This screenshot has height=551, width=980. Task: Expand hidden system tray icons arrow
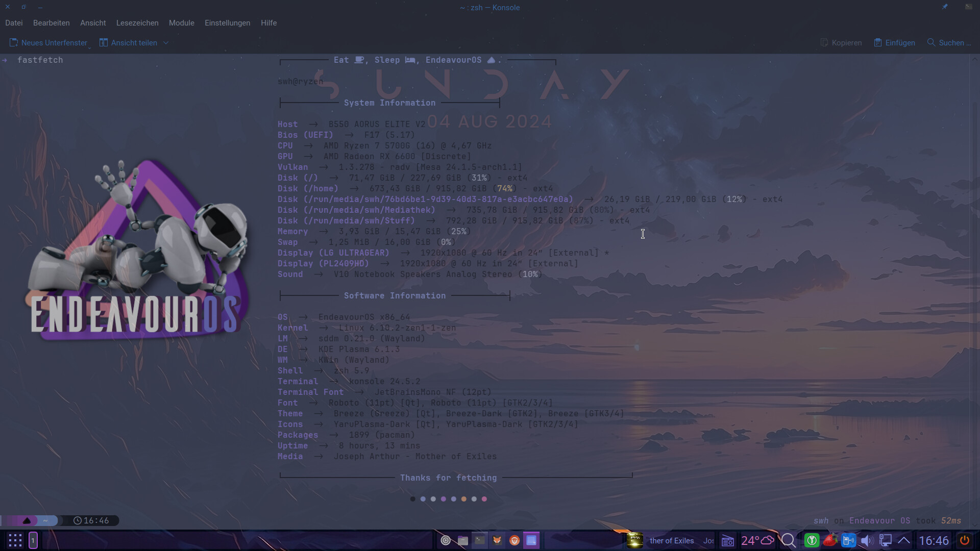pos(903,540)
